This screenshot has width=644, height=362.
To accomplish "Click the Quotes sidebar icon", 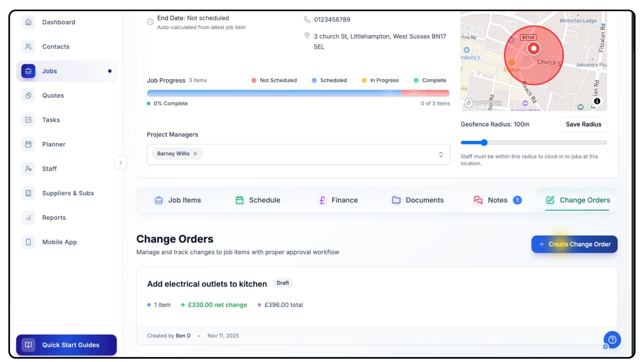I will point(28,96).
